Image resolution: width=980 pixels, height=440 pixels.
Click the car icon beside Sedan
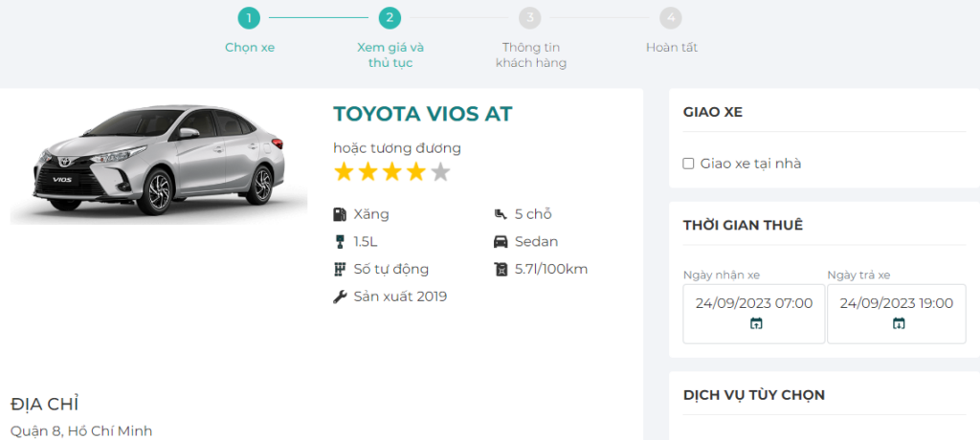(x=501, y=242)
